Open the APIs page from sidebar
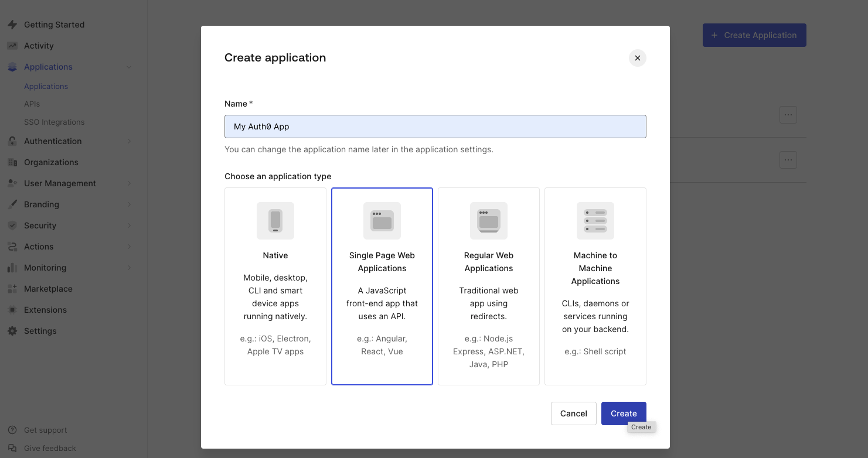Image resolution: width=868 pixels, height=458 pixels. pyautogui.click(x=32, y=103)
